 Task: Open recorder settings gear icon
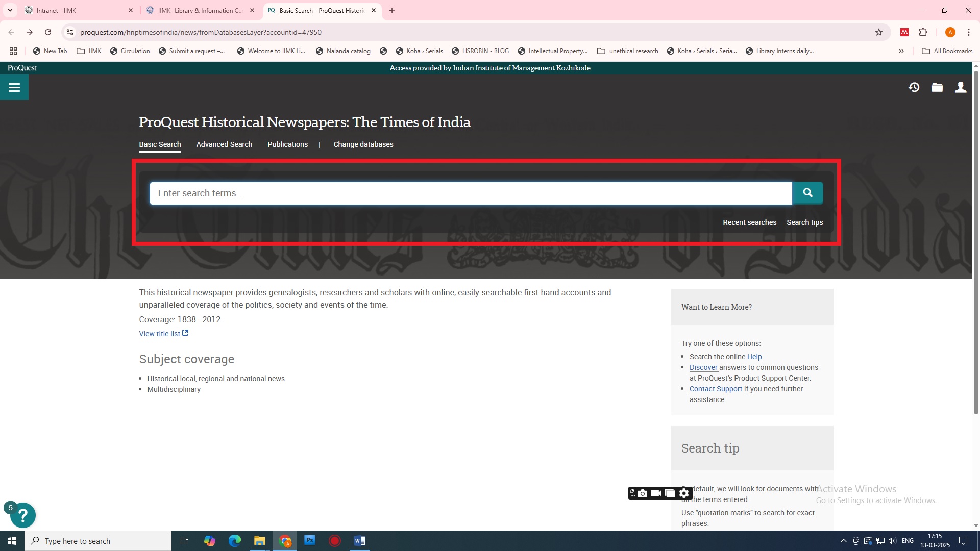(x=684, y=493)
